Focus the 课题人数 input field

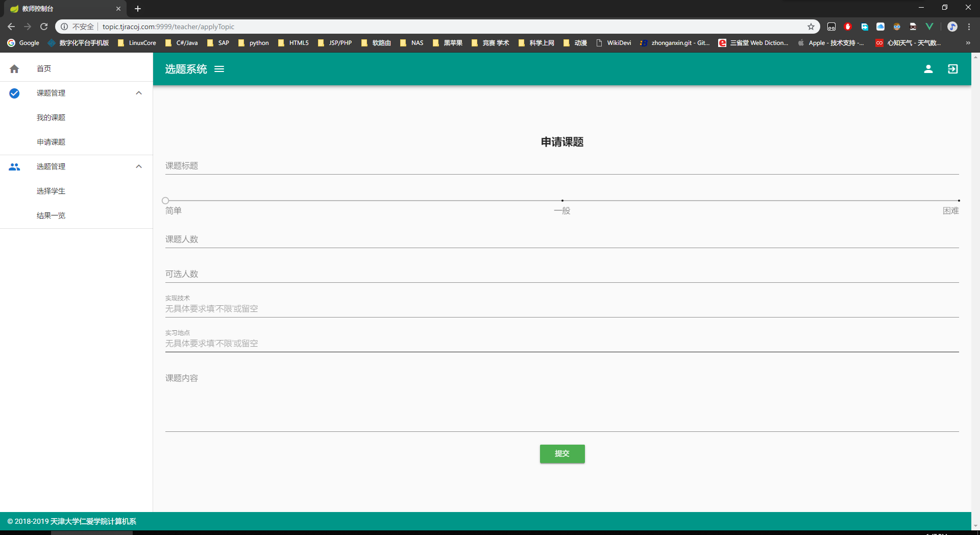coord(562,239)
